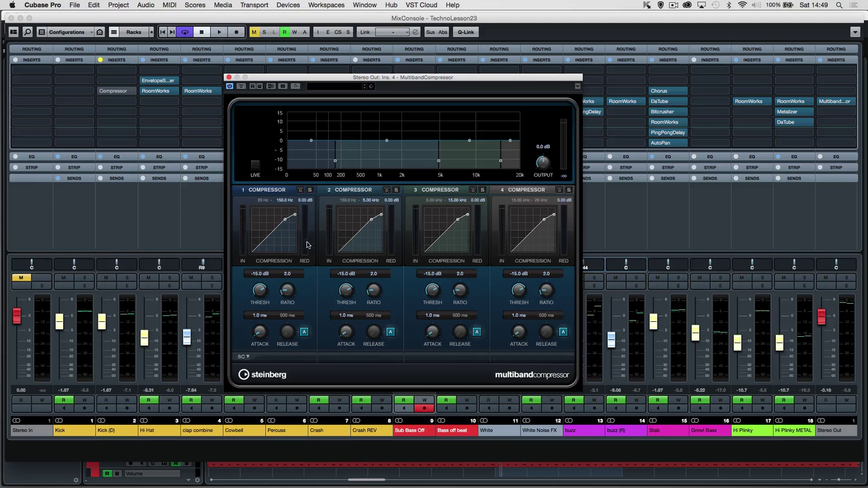The width and height of the screenshot is (868, 488).
Task: Click the Q-Link button
Action: pos(466,32)
